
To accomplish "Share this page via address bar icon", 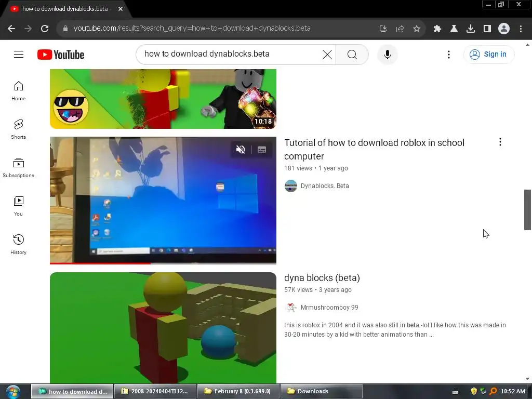I will (400, 29).
